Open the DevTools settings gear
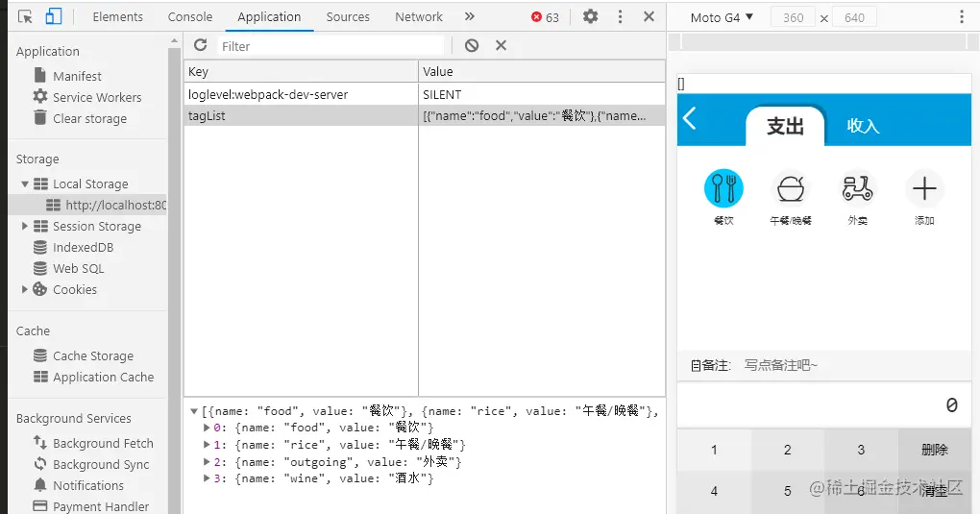 tap(590, 17)
